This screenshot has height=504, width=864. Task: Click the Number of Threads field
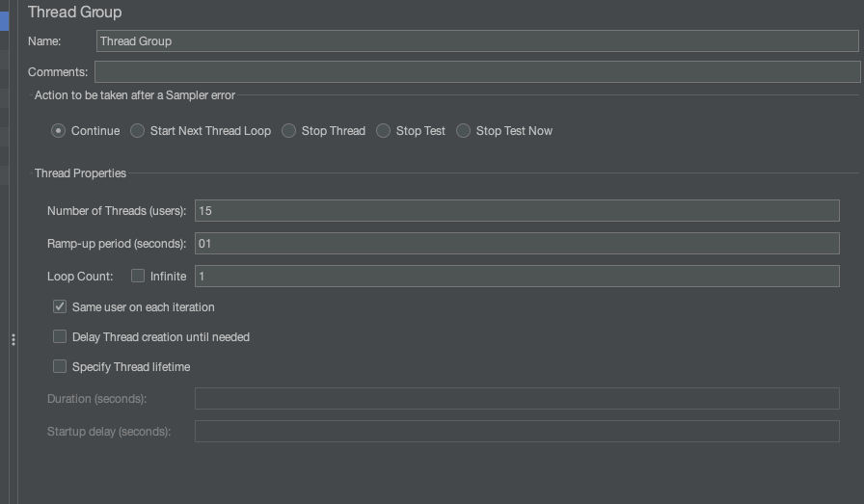coord(517,211)
